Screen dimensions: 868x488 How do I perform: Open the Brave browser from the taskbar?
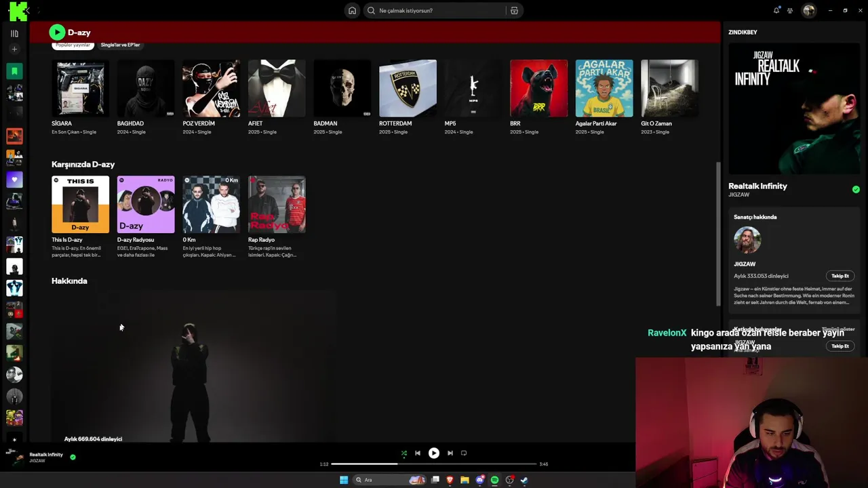point(450,480)
